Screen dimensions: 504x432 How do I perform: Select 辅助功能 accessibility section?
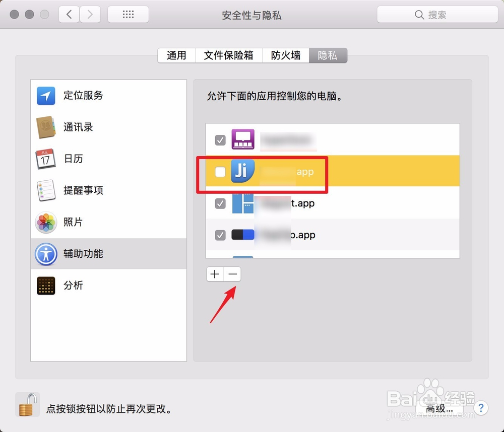click(x=83, y=254)
